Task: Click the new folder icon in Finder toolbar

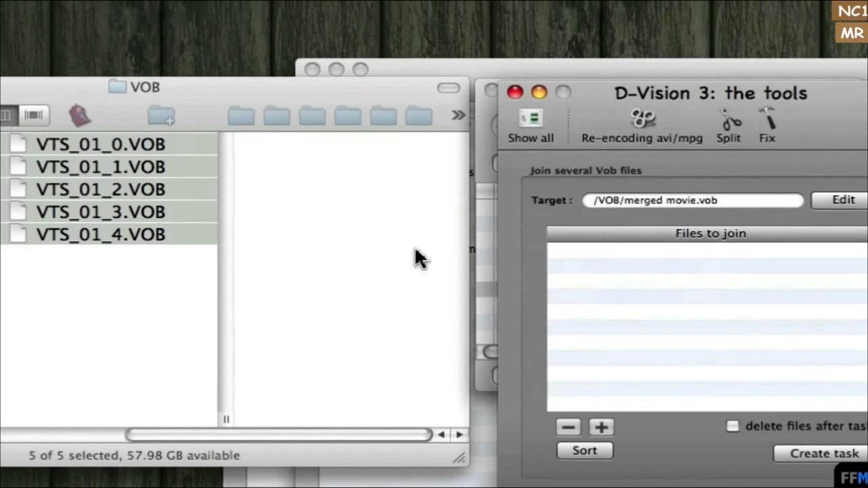Action: 161,116
